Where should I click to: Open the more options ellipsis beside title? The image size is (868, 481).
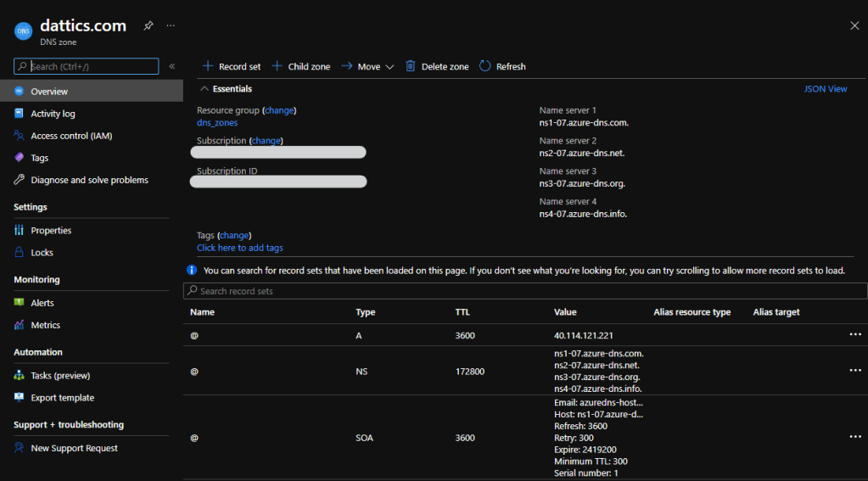(171, 25)
